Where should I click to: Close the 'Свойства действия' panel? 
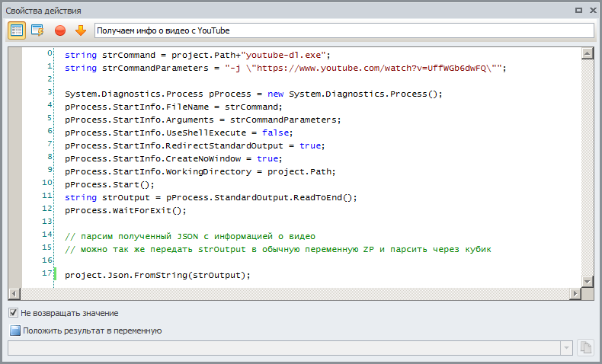click(591, 11)
